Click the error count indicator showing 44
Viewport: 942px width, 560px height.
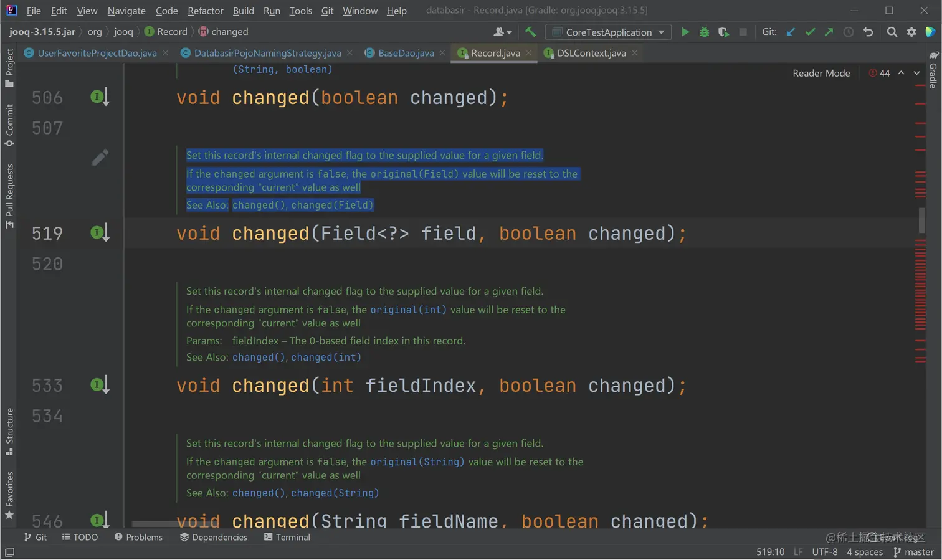pos(879,73)
